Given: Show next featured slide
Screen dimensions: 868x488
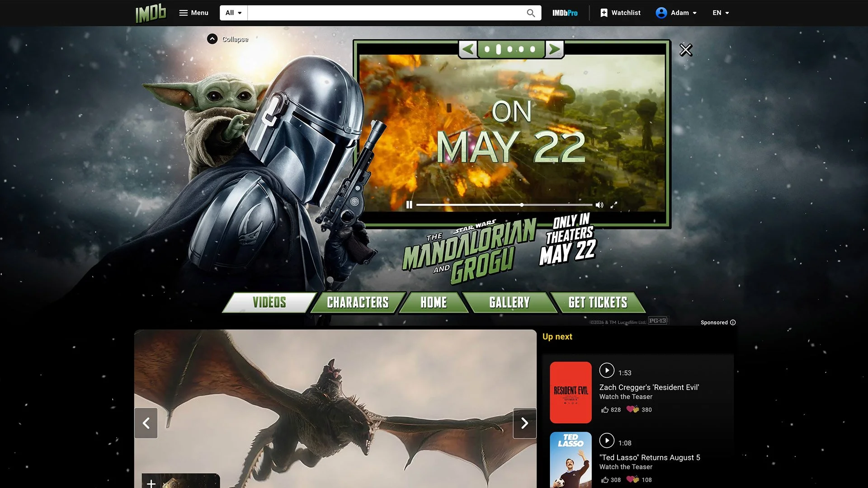Looking at the screenshot, I should [524, 423].
